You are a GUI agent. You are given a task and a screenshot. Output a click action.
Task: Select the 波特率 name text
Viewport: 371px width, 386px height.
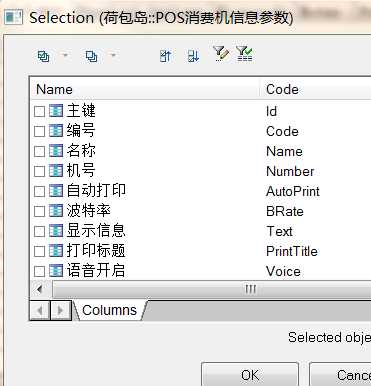coord(89,211)
